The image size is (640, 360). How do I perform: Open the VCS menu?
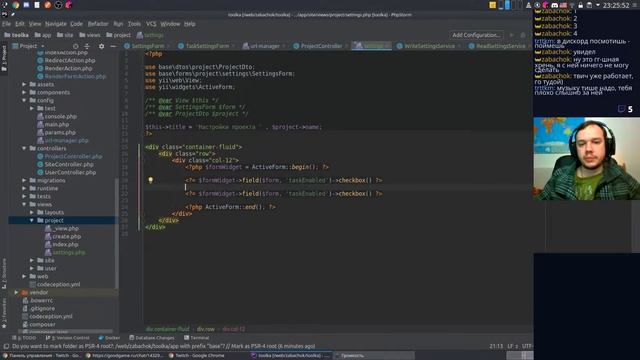tap(151, 24)
